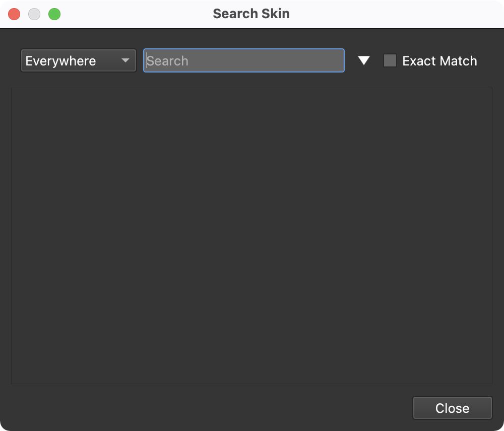Click the dialog title bar region

pos(251,14)
